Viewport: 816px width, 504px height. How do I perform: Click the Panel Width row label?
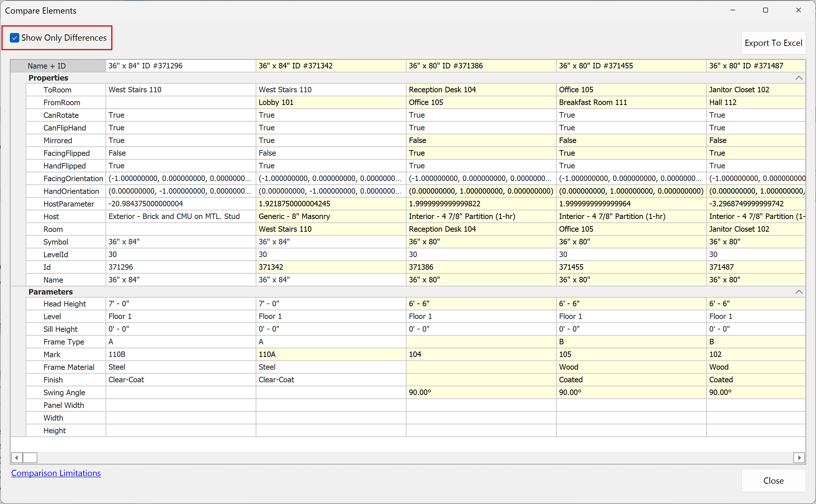[x=66, y=405]
